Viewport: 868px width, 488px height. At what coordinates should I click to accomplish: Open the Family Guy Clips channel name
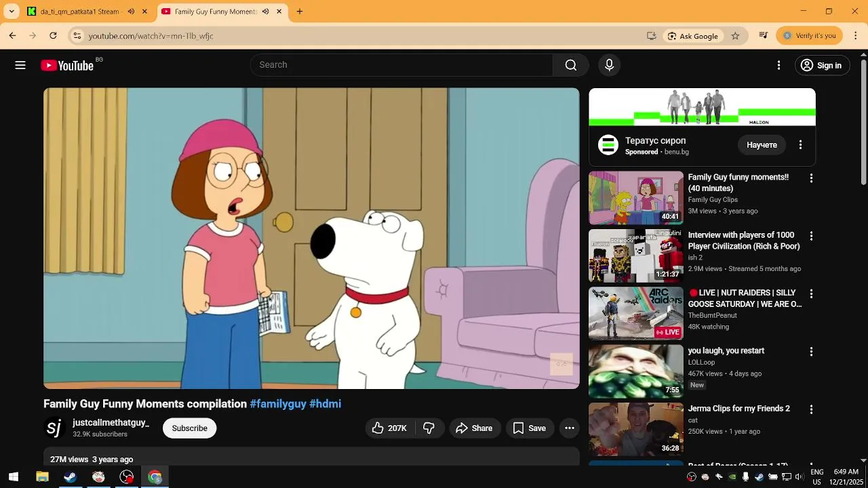pos(713,200)
